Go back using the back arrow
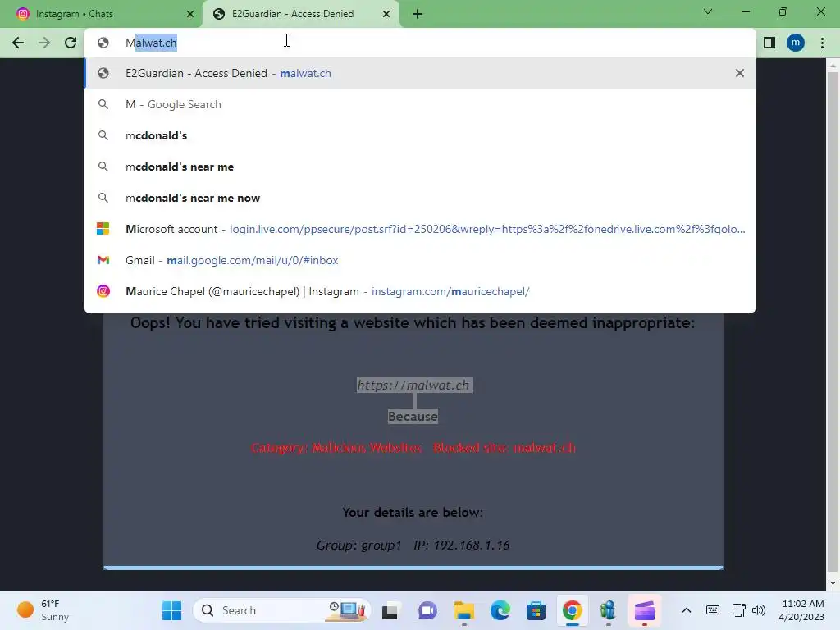The image size is (840, 630). pos(18,43)
